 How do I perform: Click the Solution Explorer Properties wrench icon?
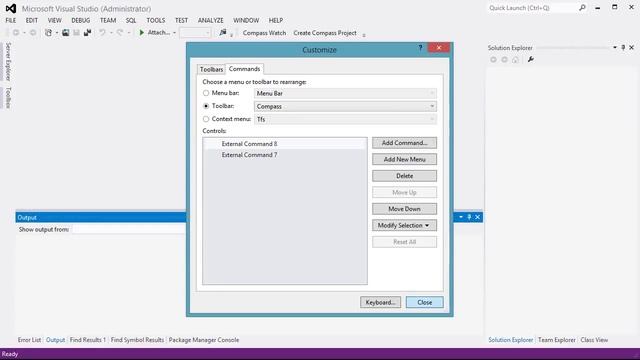pos(531,60)
